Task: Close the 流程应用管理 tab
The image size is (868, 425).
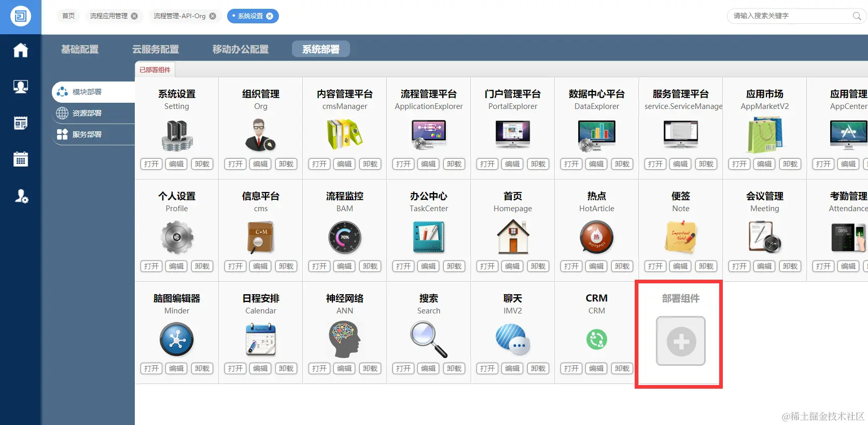Action: click(x=135, y=16)
